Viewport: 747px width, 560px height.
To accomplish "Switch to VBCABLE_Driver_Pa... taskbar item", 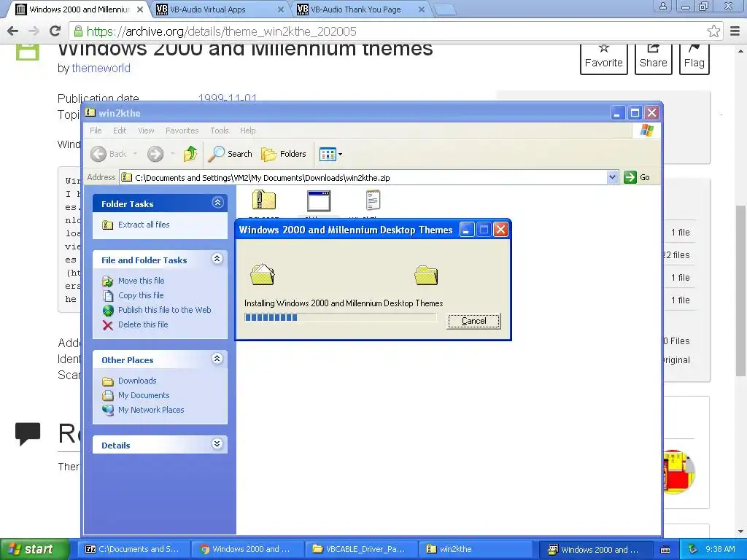I will point(360,549).
